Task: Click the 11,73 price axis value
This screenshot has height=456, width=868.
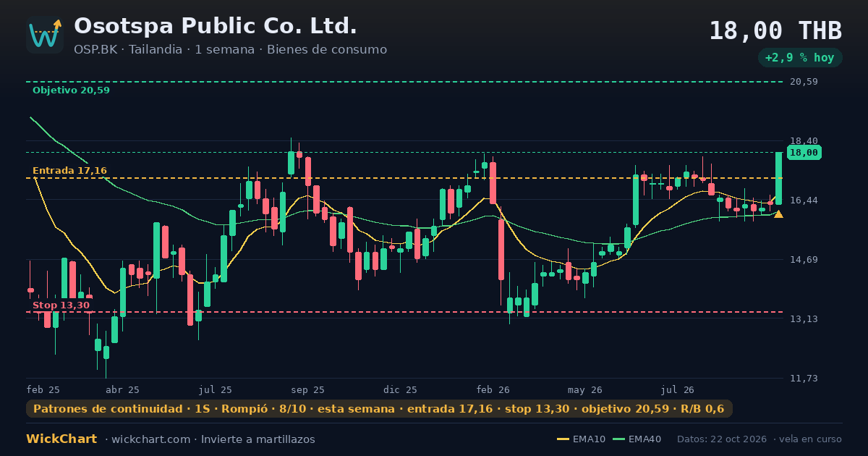Action: (x=804, y=379)
